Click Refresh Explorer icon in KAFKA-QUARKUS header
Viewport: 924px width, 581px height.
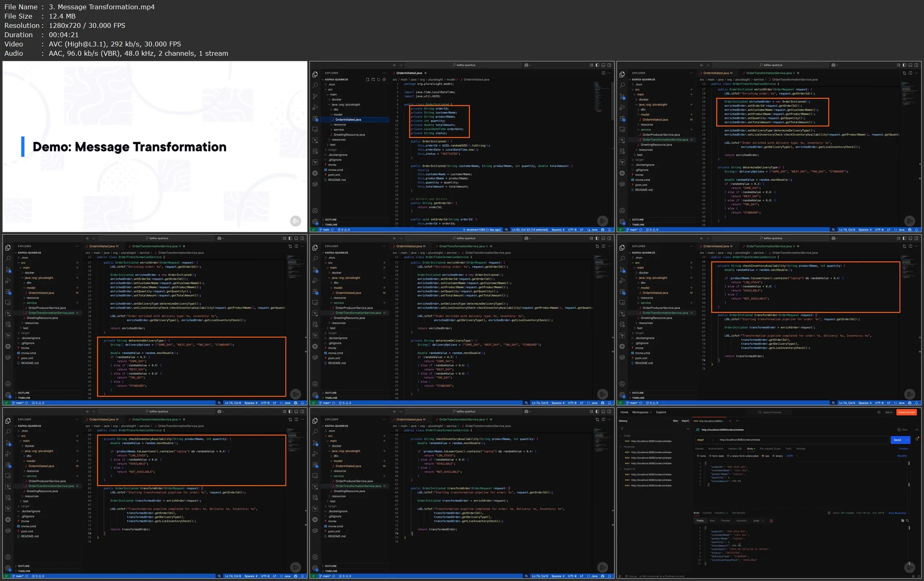[379, 80]
